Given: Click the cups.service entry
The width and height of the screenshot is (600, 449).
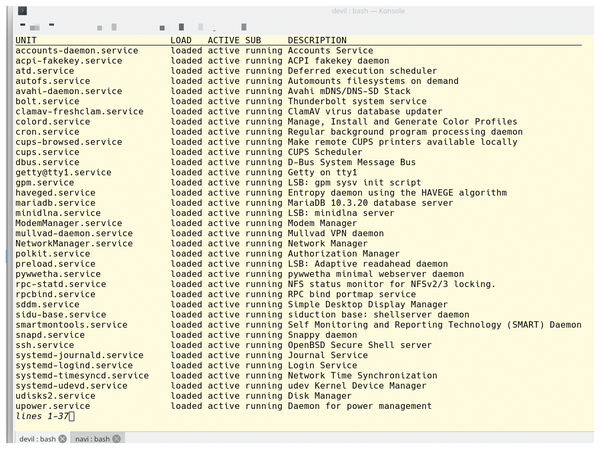Looking at the screenshot, I should [47, 152].
